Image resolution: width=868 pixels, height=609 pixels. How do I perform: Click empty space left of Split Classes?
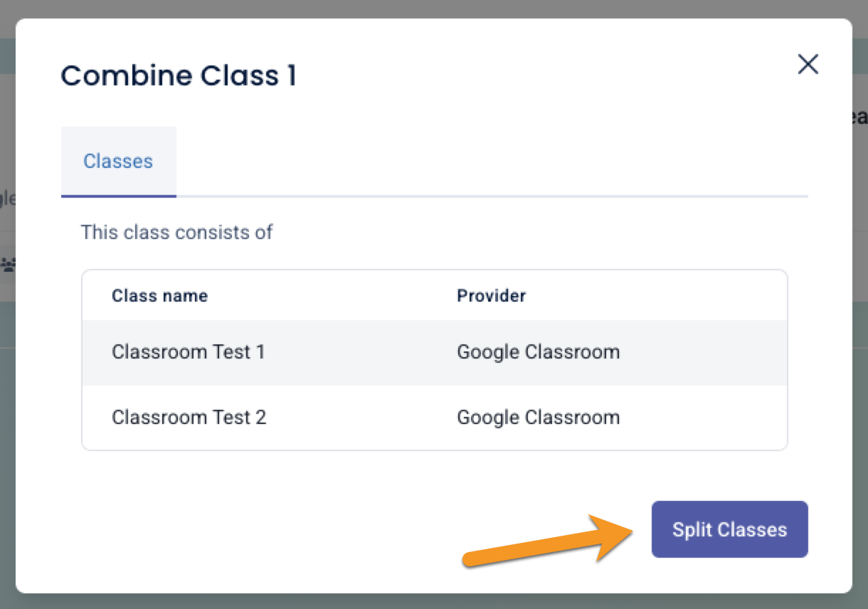pos(285,530)
